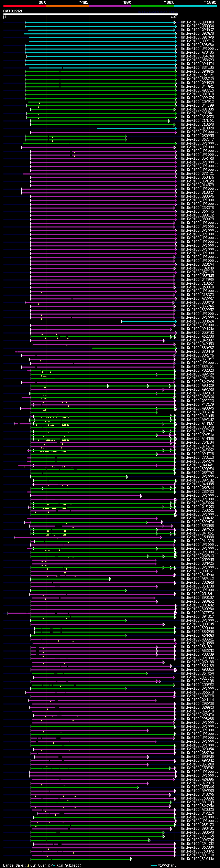The image size is (220, 868).
Task: Choose the UniRef100_Q9D1J2 label
Action: click(197, 215)
